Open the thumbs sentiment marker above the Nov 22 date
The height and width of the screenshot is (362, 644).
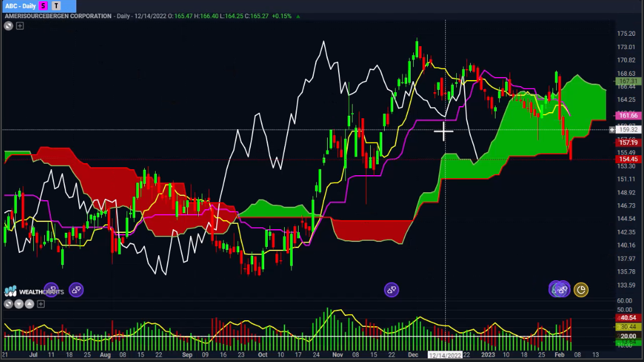pos(391,290)
